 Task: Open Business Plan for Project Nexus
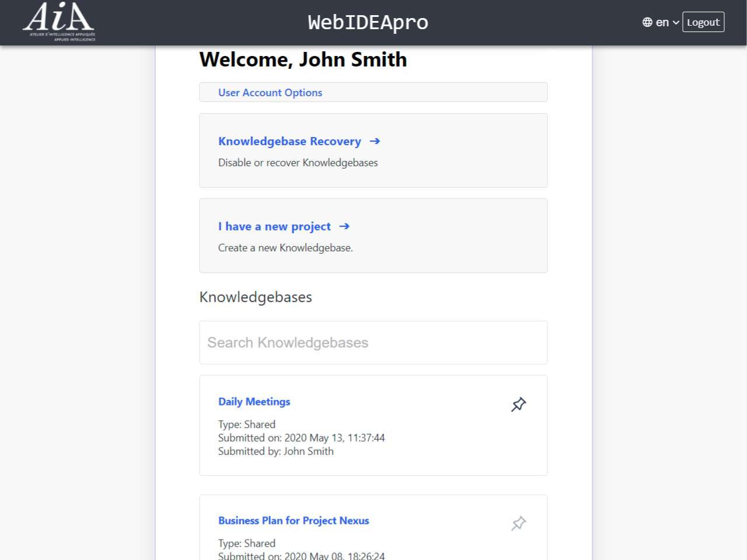tap(294, 520)
